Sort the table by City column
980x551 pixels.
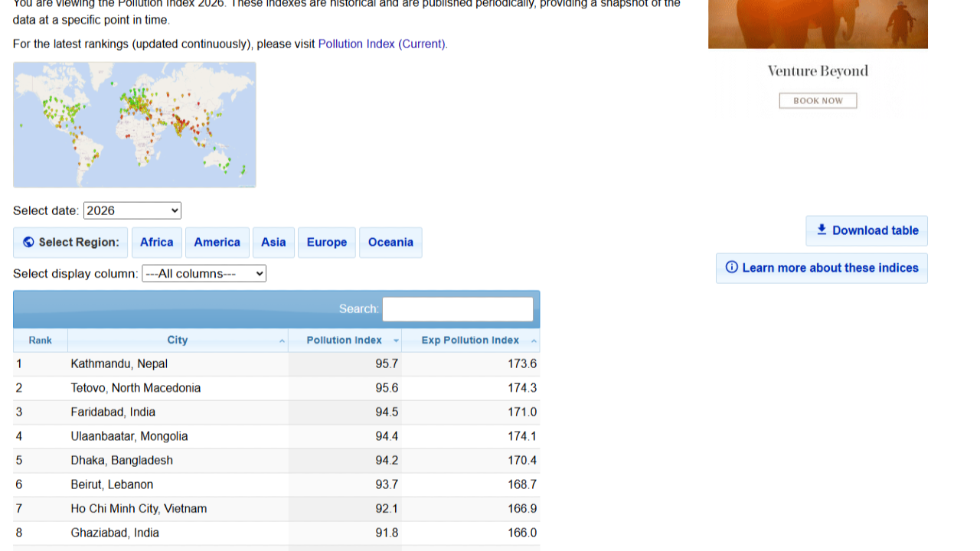click(x=177, y=340)
